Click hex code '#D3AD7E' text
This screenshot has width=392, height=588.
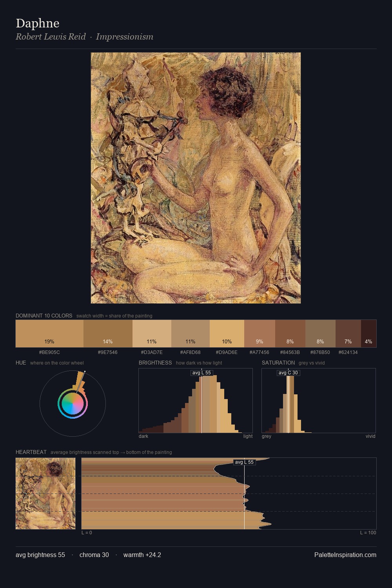tap(152, 352)
